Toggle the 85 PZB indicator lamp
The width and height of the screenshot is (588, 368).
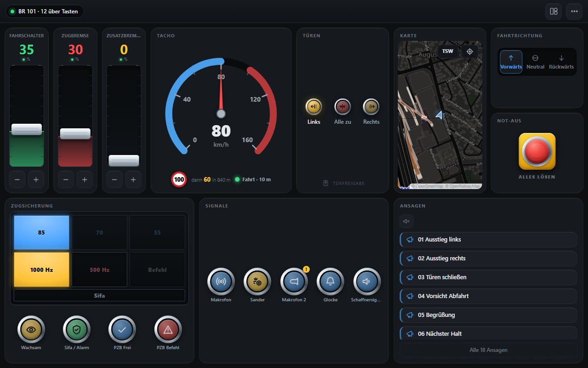coord(41,232)
